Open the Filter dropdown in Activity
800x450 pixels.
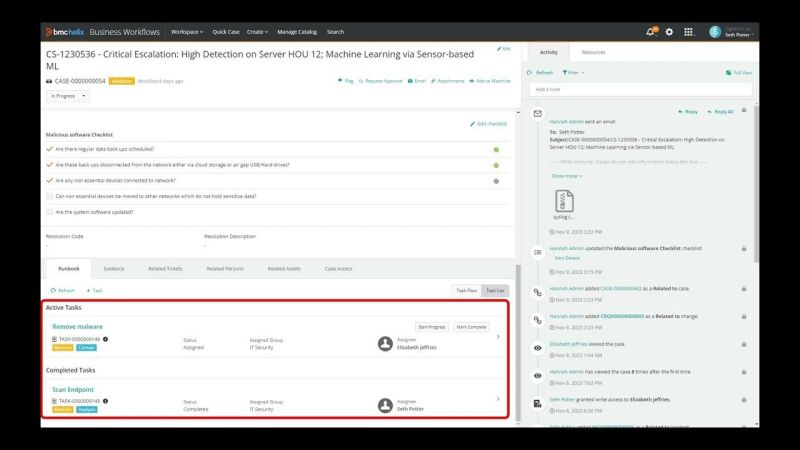point(573,72)
